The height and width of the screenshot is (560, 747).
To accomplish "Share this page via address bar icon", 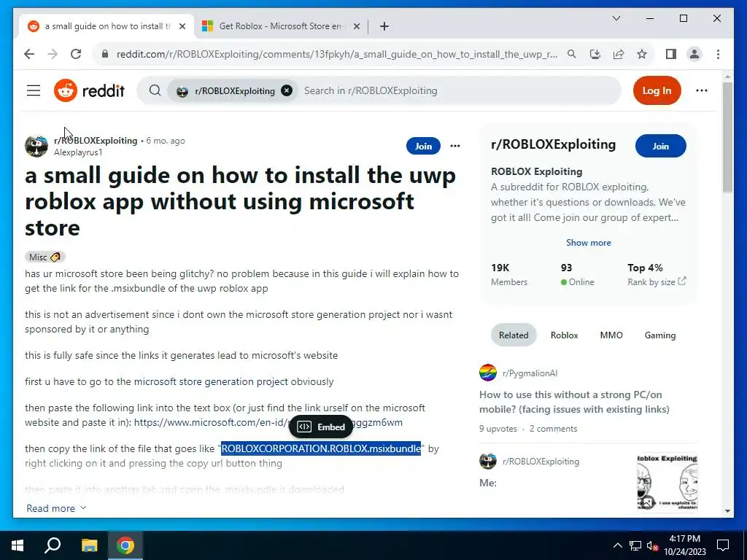I will (619, 54).
